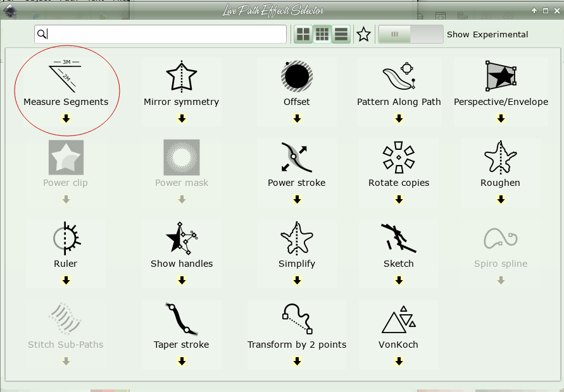Select the Pattern Along Path icon
The width and height of the screenshot is (564, 392).
(399, 76)
